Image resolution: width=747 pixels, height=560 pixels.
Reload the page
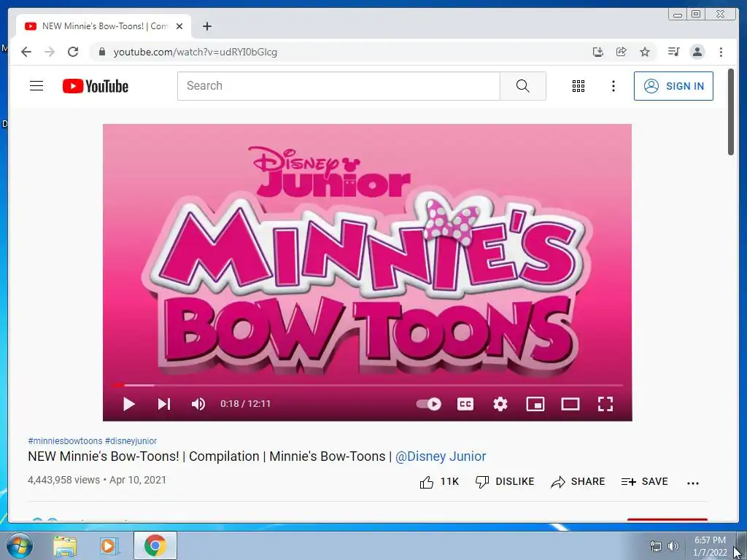[73, 52]
